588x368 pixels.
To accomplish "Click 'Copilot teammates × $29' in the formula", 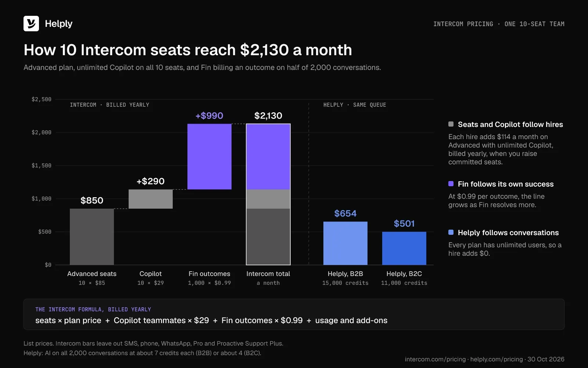I will tap(161, 321).
